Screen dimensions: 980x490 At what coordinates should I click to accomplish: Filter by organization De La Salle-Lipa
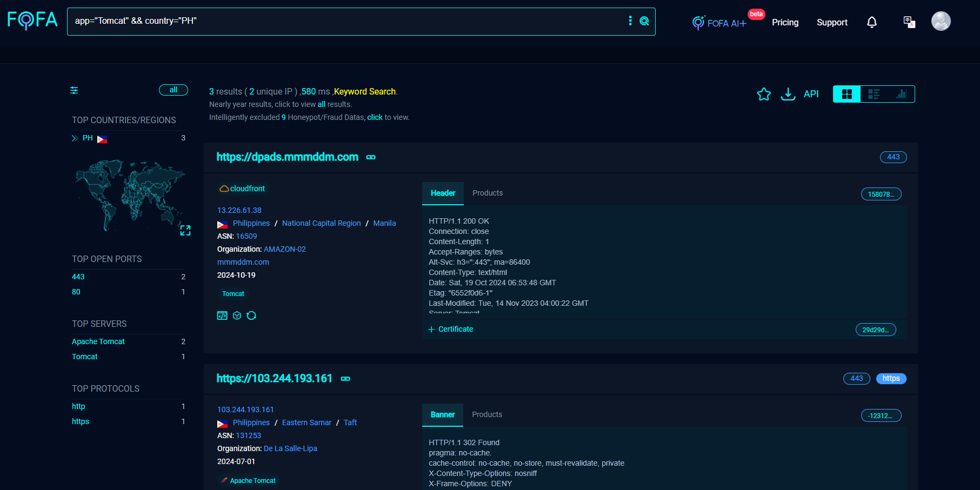pyautogui.click(x=290, y=448)
